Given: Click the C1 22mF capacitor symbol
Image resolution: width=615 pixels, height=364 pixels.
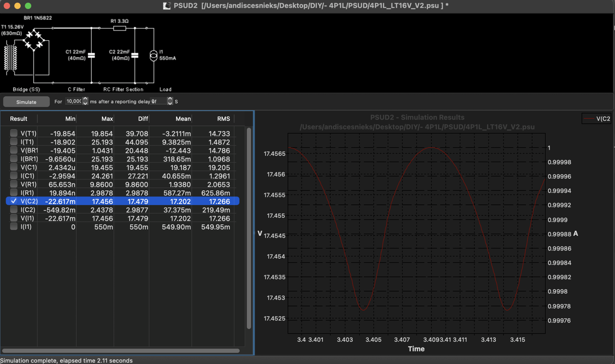Looking at the screenshot, I should click(91, 55).
